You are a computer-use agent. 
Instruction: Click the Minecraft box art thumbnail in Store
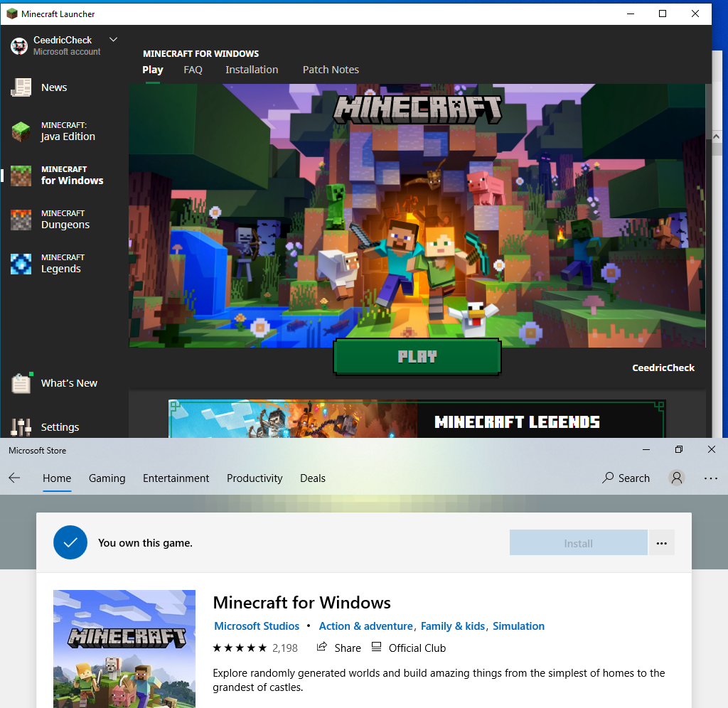coord(124,648)
